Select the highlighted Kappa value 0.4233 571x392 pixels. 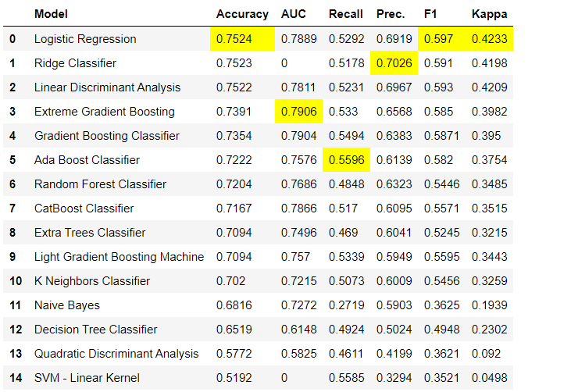coord(489,39)
